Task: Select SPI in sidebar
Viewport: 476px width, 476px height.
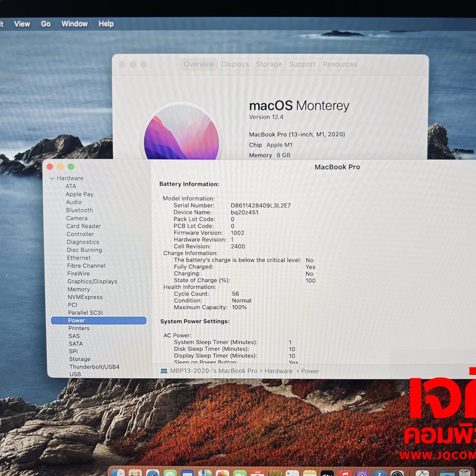Action: pyautogui.click(x=73, y=351)
